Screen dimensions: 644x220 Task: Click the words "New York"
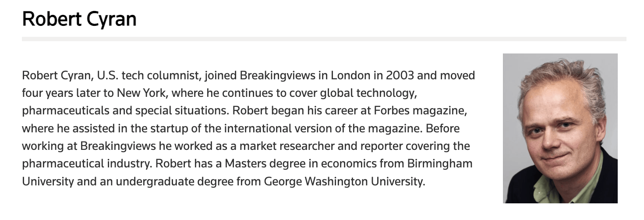(140, 93)
